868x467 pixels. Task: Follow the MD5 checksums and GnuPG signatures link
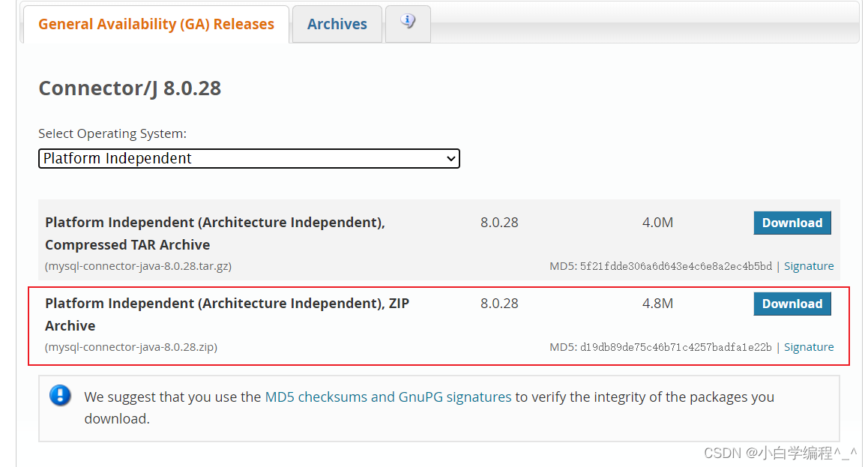click(x=388, y=397)
